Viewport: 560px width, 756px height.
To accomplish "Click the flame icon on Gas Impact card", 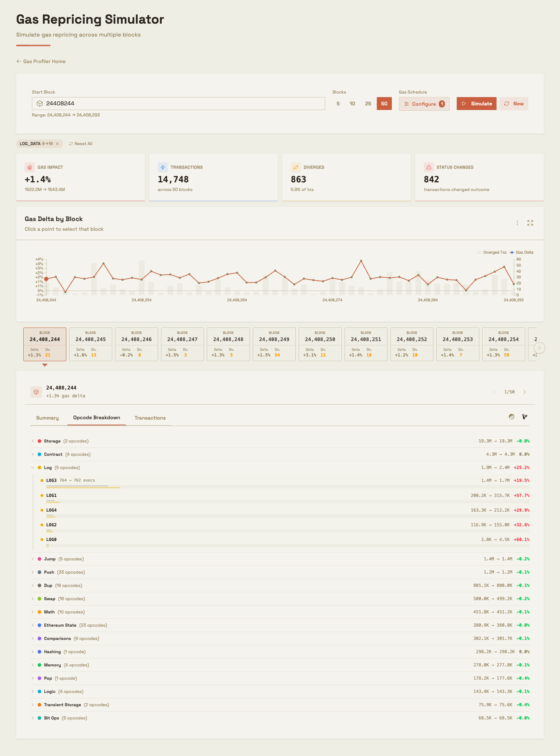I will coord(30,167).
